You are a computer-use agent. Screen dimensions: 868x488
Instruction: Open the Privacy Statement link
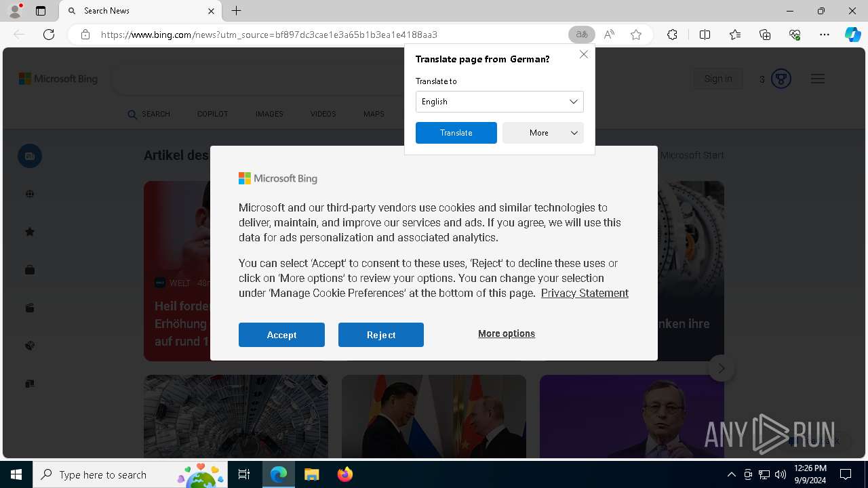pos(585,293)
